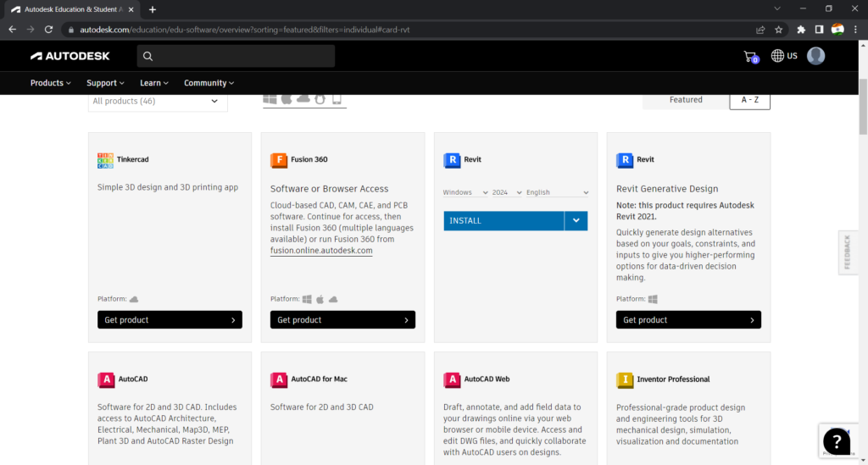Viewport: 868px width, 465px height.
Task: Open the Chrome tab search chevron
Action: tap(777, 8)
